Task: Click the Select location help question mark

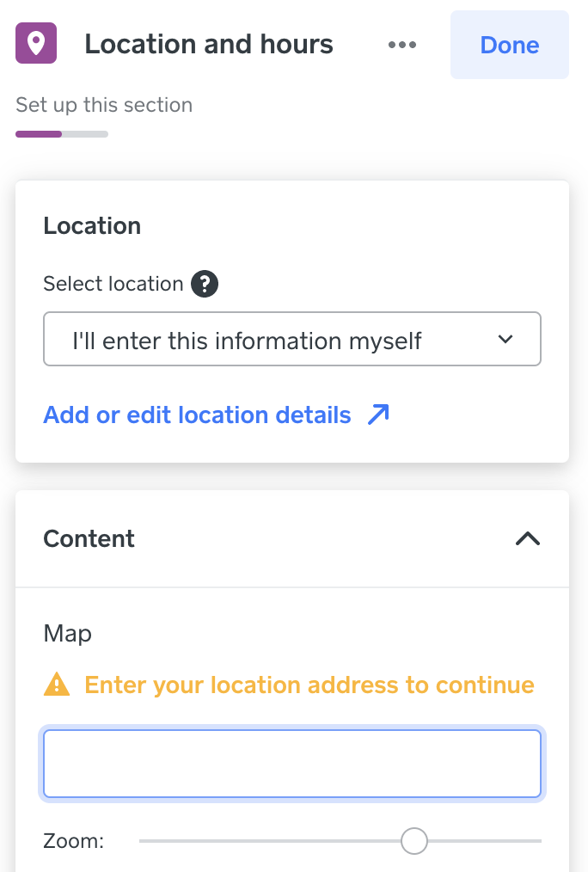Action: 205,284
